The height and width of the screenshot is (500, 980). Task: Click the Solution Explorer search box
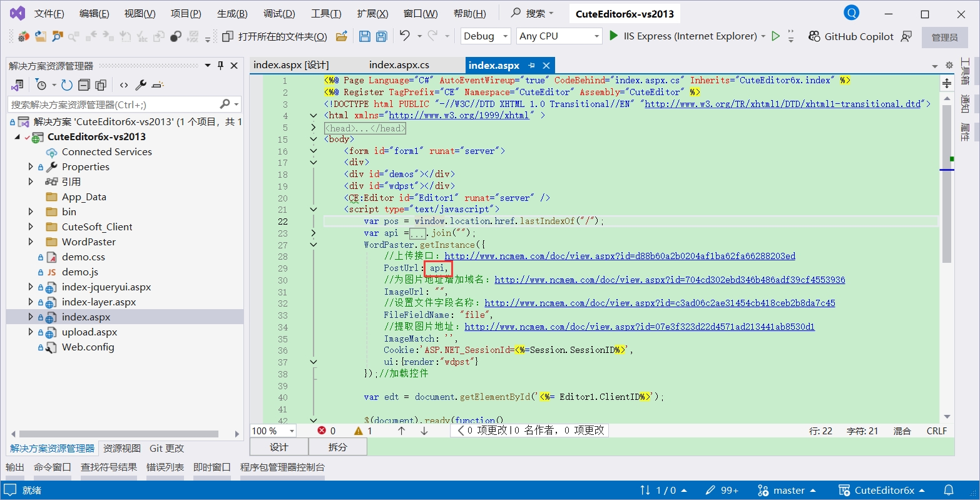(113, 105)
